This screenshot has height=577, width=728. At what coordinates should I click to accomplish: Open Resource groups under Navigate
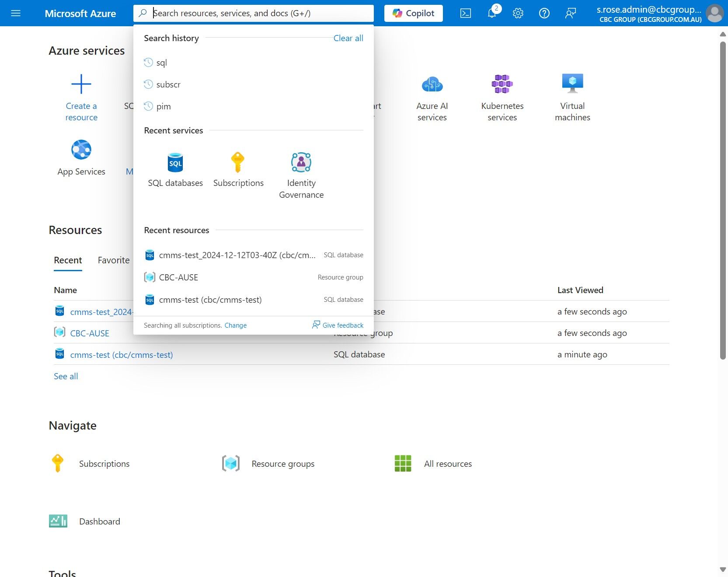click(x=268, y=464)
